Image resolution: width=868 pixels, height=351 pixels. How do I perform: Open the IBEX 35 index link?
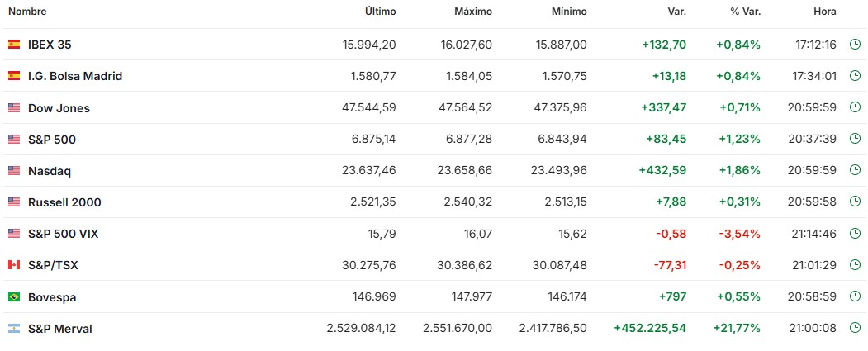50,45
